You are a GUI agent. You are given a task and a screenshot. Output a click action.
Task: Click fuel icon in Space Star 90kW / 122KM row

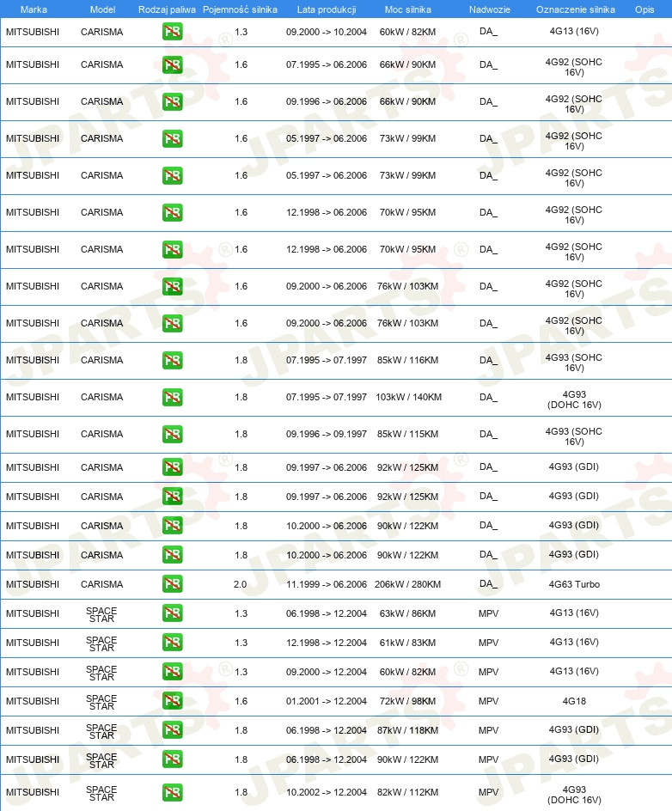172,759
